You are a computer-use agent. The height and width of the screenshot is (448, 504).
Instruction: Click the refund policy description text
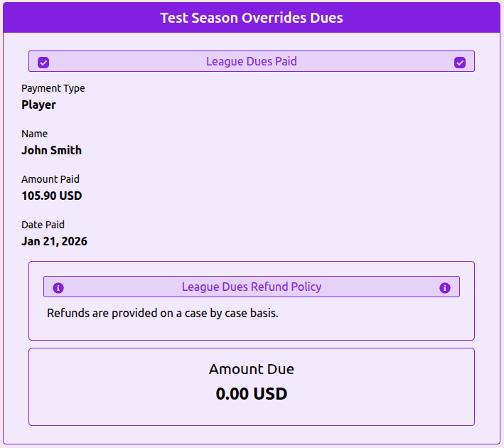coord(163,313)
